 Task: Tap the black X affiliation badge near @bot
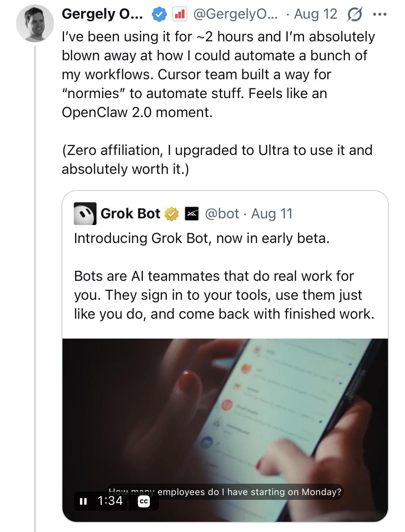(x=192, y=214)
